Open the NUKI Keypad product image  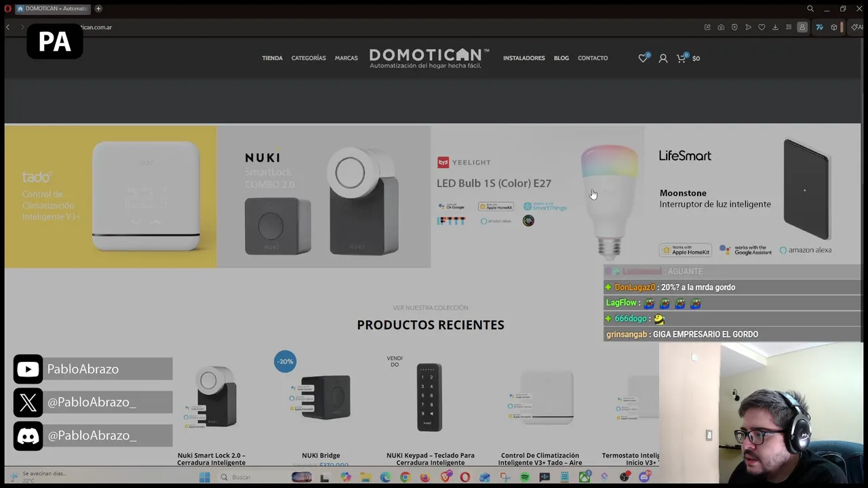430,396
